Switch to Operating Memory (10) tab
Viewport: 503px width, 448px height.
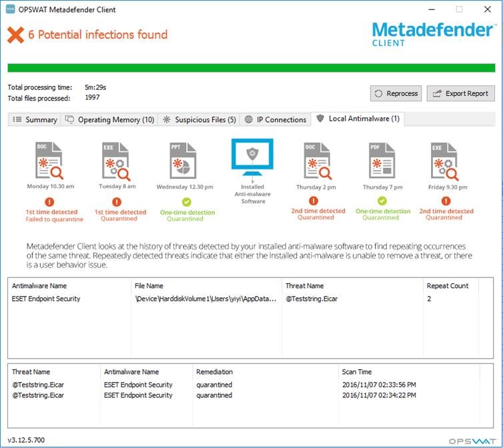pyautogui.click(x=109, y=119)
